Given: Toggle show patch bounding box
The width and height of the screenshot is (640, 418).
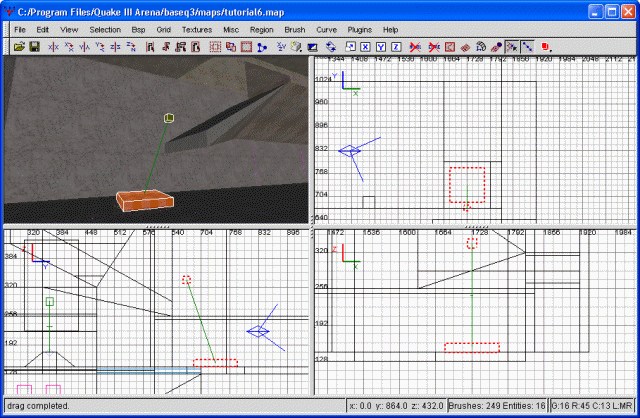Looking at the screenshot, I should click(x=449, y=47).
